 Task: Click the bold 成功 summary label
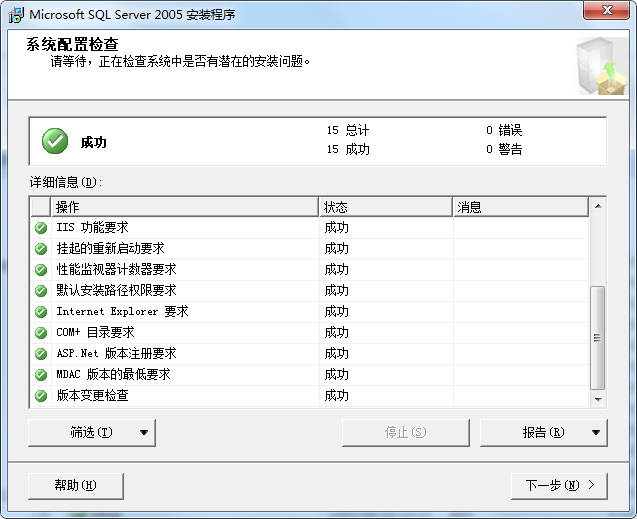(94, 143)
